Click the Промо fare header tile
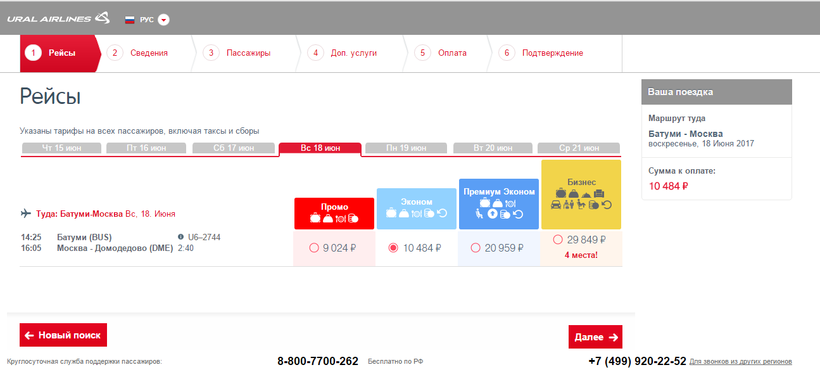Image resolution: width=820 pixels, height=372 pixels. [334, 213]
